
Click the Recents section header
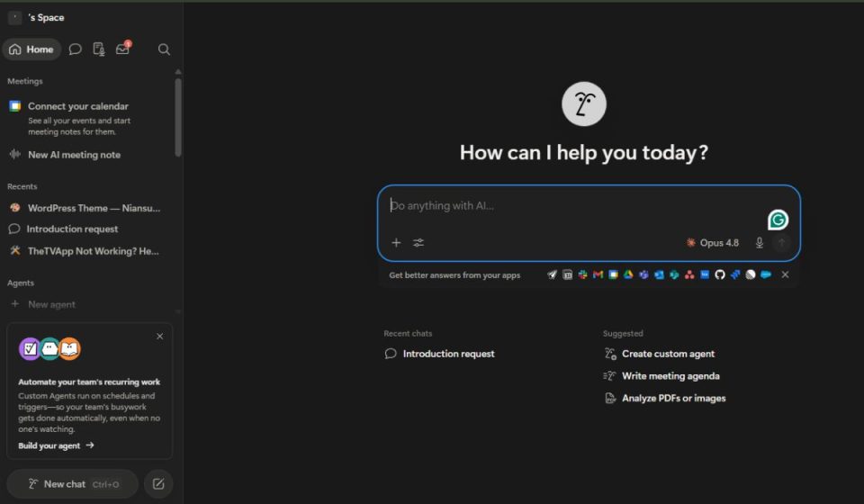[x=22, y=186]
